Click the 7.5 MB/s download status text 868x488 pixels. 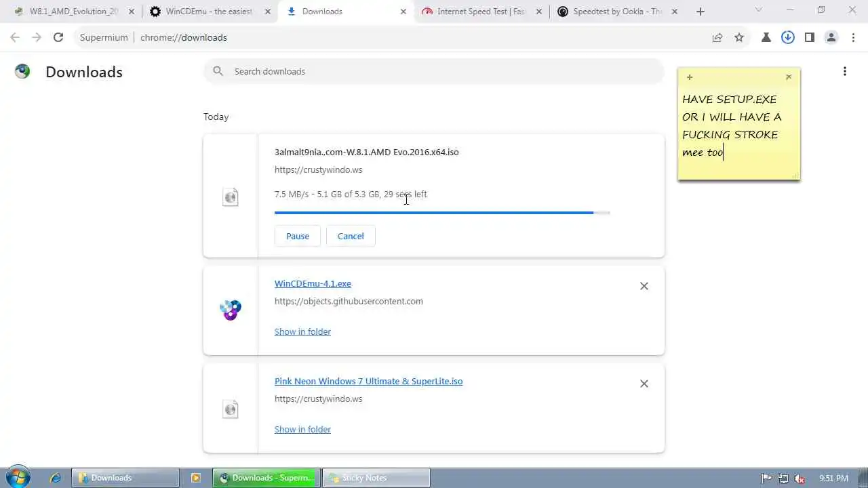pyautogui.click(x=351, y=195)
